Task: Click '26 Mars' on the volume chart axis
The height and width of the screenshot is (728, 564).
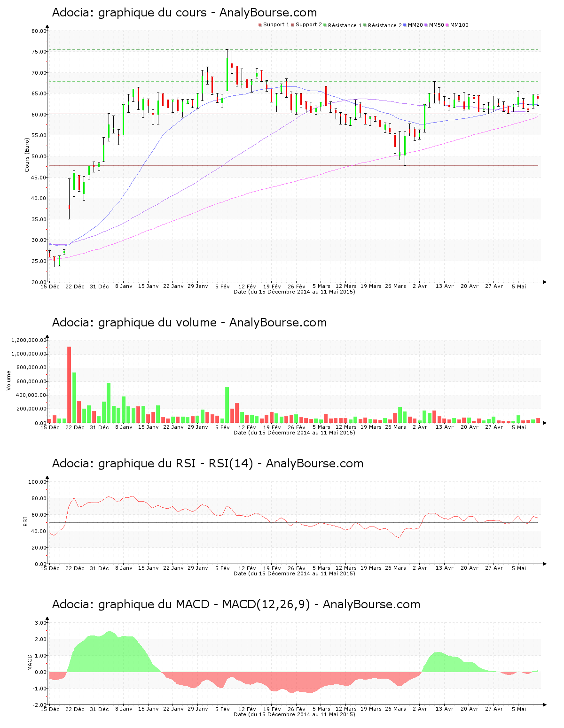Action: coord(396,427)
